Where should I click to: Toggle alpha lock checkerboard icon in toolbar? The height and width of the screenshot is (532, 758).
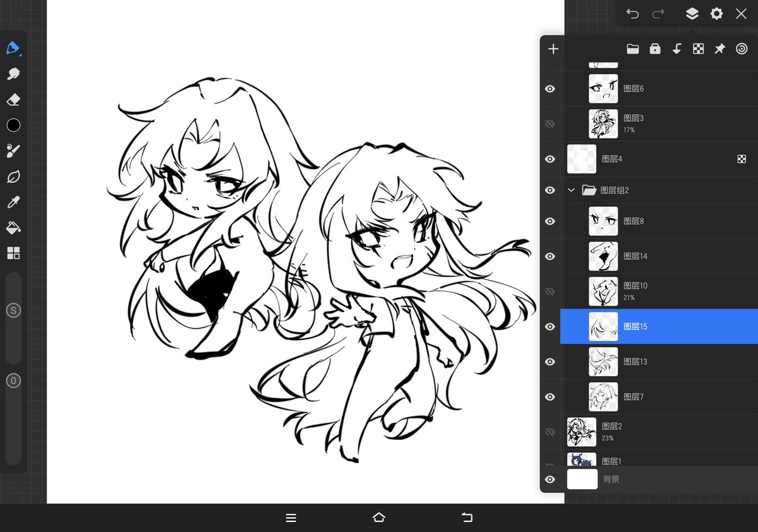click(x=698, y=49)
